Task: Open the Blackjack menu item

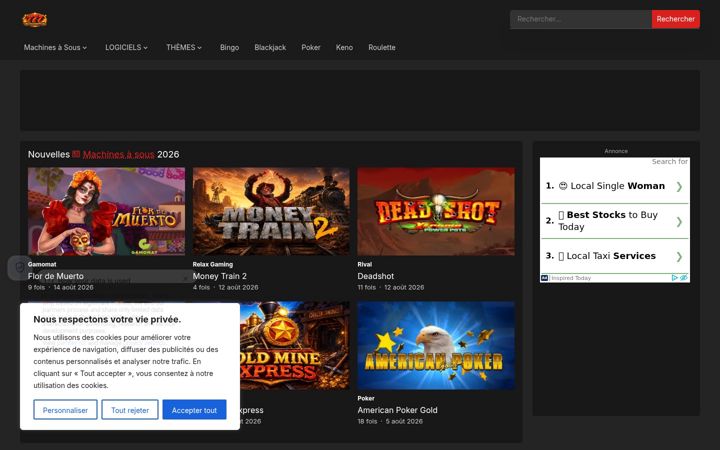Action: (270, 47)
